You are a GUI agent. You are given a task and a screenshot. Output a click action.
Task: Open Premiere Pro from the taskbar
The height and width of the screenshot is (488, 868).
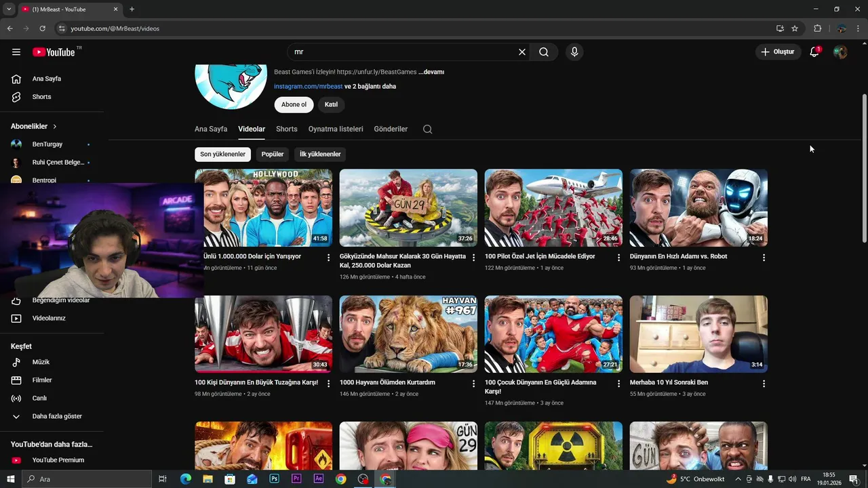296,479
